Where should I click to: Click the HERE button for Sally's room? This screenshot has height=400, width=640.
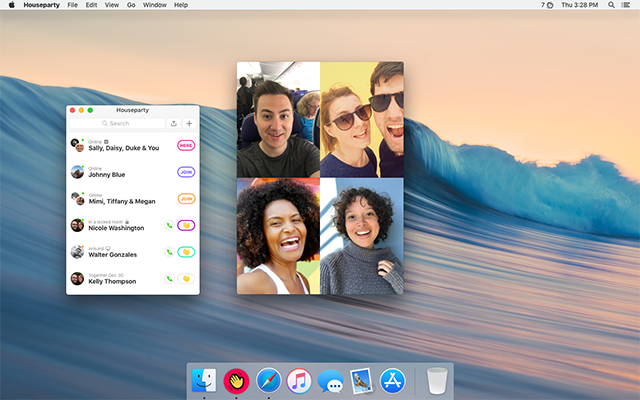pos(186,145)
